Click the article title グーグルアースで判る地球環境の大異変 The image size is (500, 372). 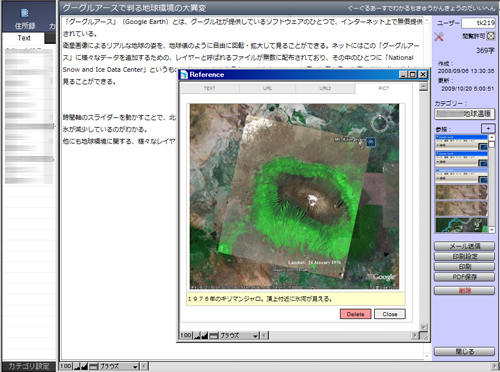point(134,8)
